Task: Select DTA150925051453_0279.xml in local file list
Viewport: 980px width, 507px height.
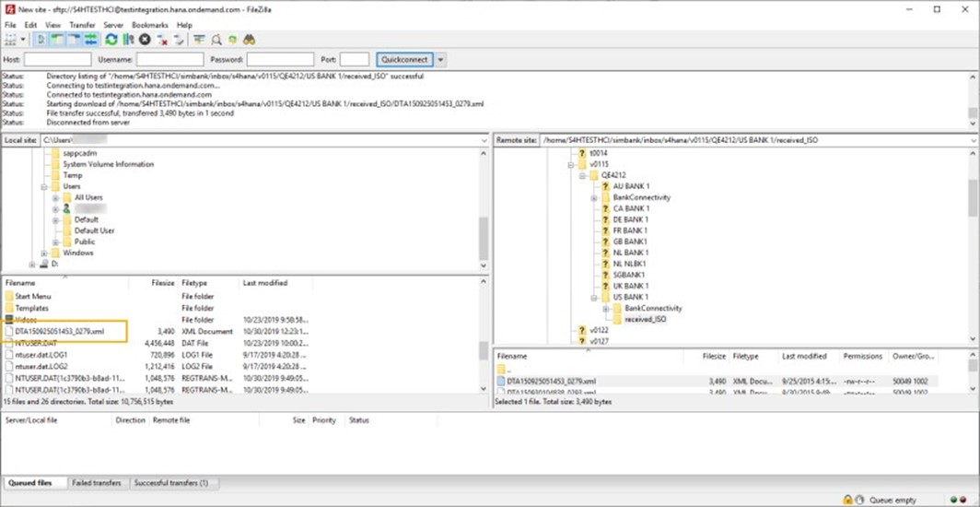Action: 60,330
